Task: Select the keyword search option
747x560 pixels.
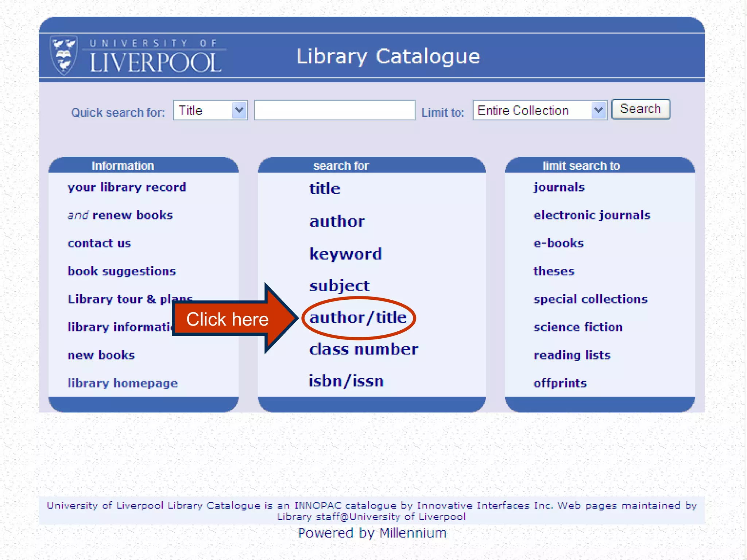Action: click(345, 254)
